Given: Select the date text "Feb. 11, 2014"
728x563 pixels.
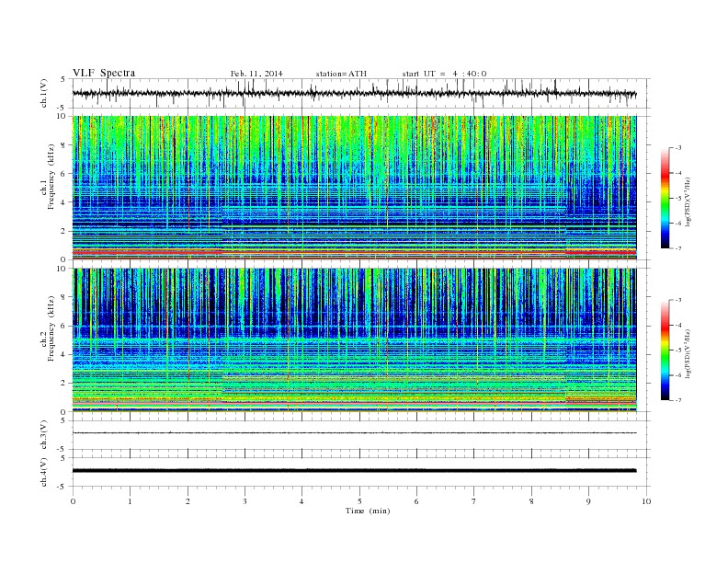Looking at the screenshot, I should click(x=256, y=74).
